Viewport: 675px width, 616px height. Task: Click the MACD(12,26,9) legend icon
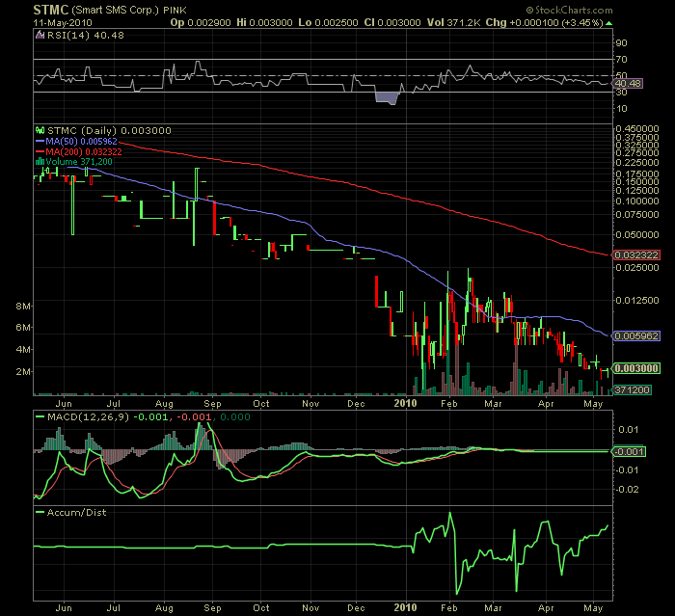click(x=40, y=415)
